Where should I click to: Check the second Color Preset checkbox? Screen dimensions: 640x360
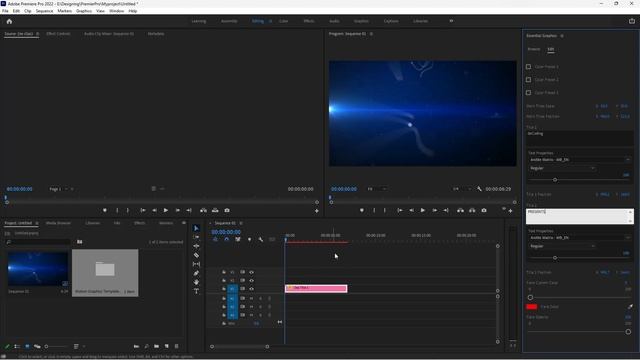529,80
